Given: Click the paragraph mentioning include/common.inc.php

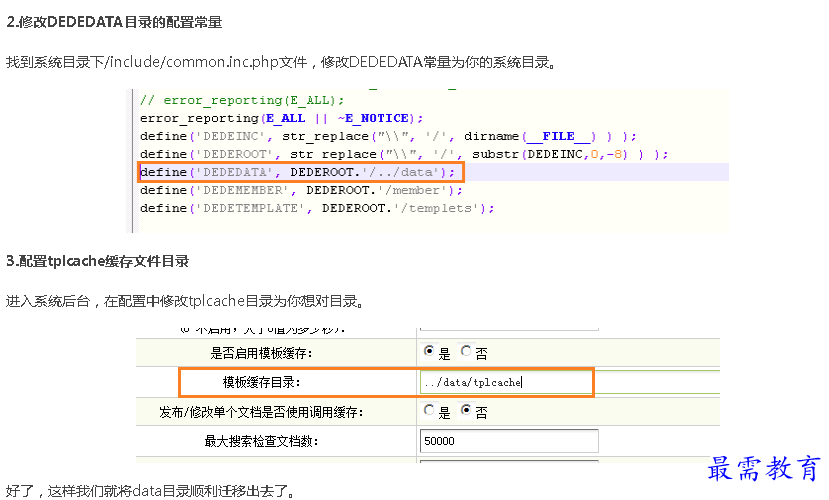Looking at the screenshot, I should coord(281,62).
